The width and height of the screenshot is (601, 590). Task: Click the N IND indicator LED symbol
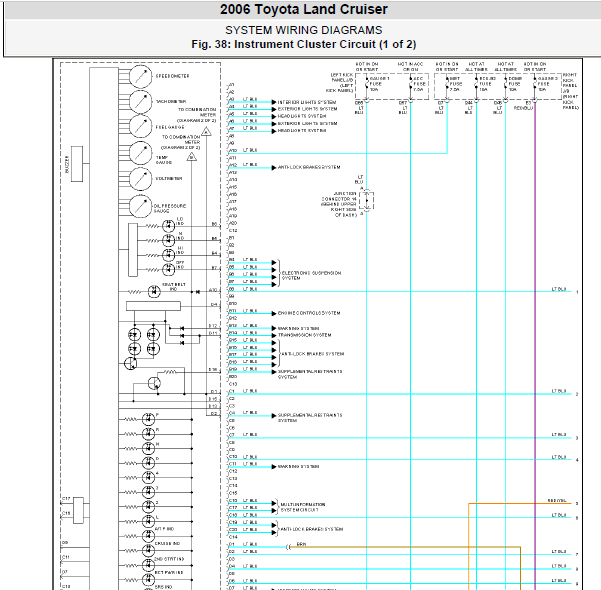coord(168,241)
